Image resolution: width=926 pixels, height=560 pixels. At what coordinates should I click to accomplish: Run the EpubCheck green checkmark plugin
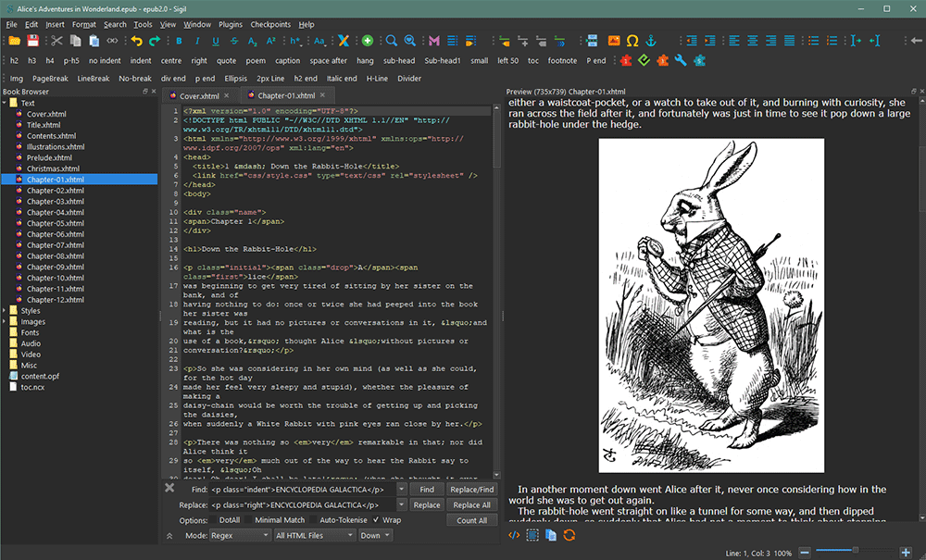tap(644, 60)
